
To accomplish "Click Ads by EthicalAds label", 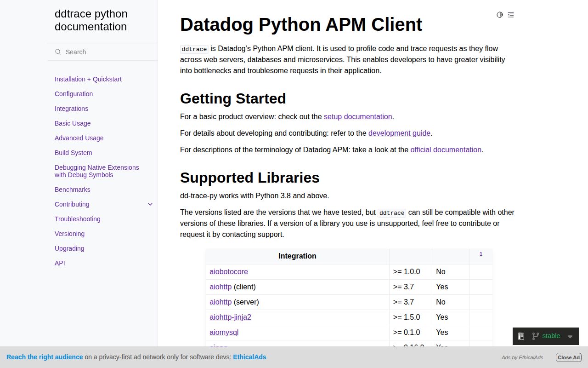I will pos(522,357).
